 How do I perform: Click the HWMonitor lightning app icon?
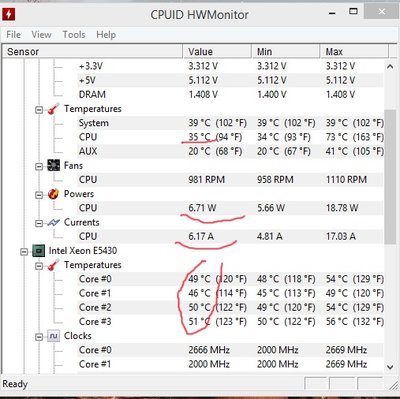pyautogui.click(x=9, y=14)
